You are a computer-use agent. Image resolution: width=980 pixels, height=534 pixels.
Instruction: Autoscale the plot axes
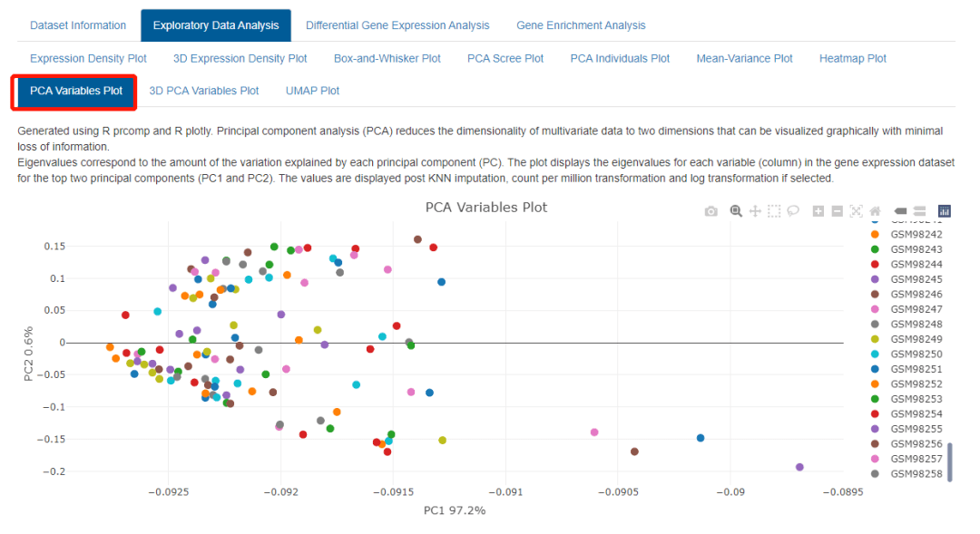click(x=857, y=211)
